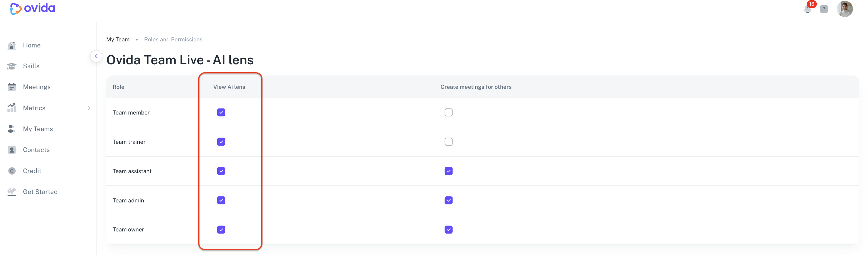
Task: Open Credit page
Action: pyautogui.click(x=32, y=171)
